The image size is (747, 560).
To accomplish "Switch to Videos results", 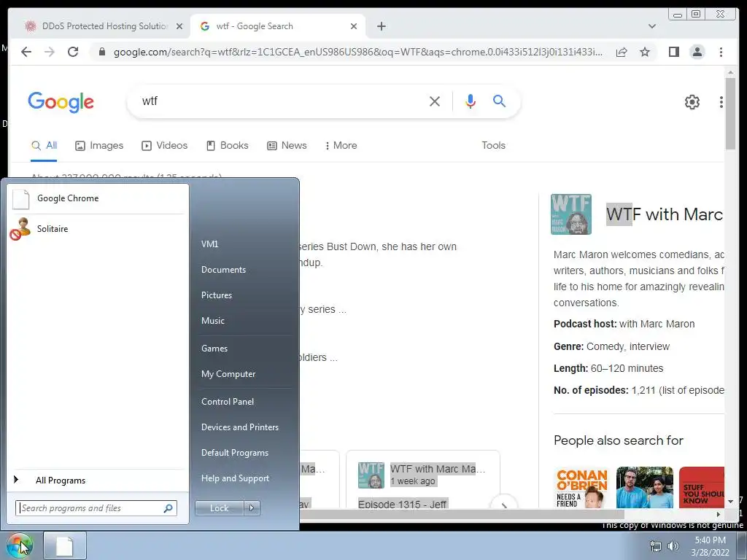I will (164, 146).
